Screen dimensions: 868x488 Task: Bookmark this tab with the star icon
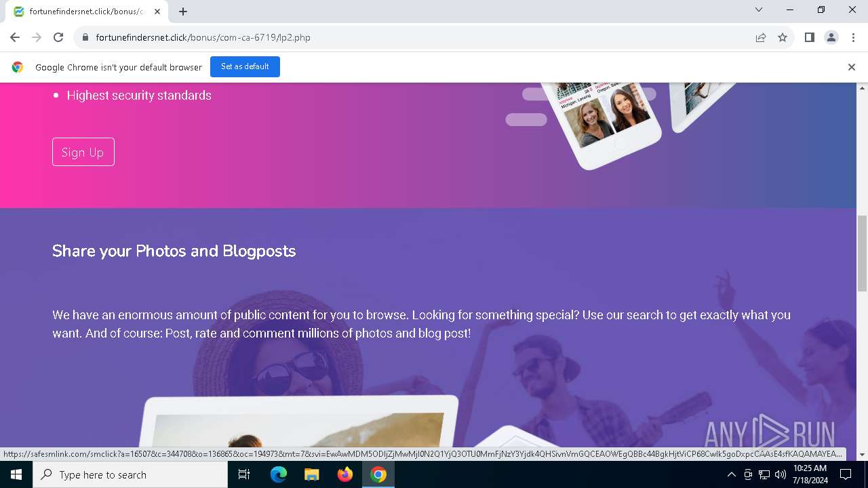pyautogui.click(x=783, y=37)
